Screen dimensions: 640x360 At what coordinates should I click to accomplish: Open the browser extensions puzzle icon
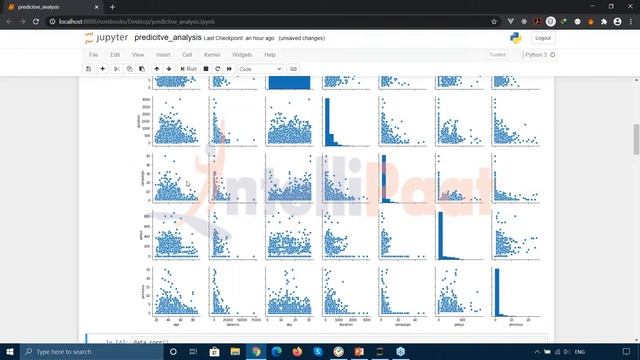(x=604, y=21)
